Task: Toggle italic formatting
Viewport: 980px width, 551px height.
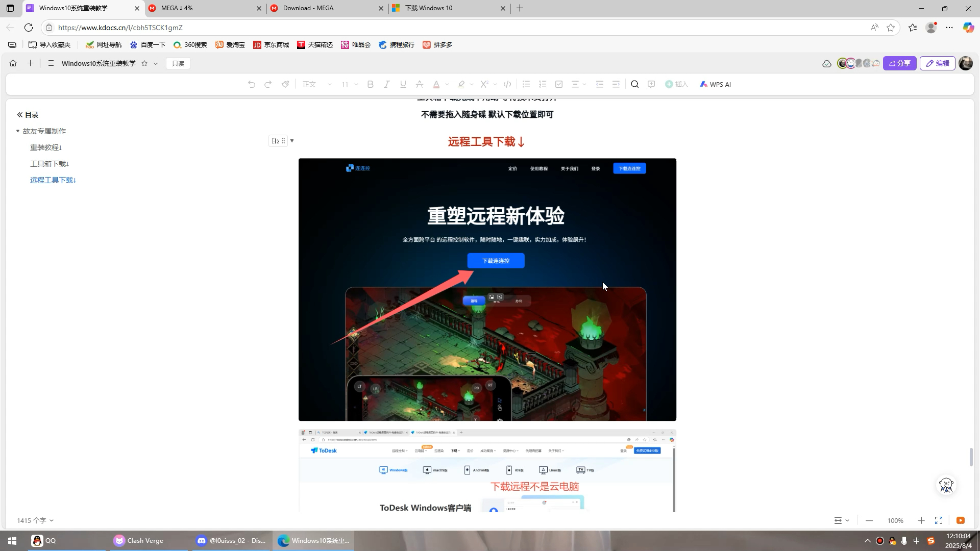Action: click(387, 84)
